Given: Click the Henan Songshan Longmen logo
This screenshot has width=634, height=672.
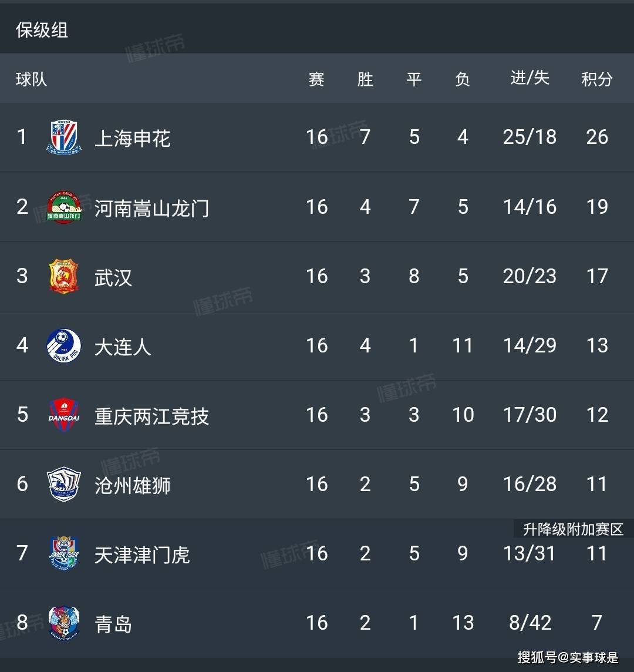Looking at the screenshot, I should coord(64,207).
